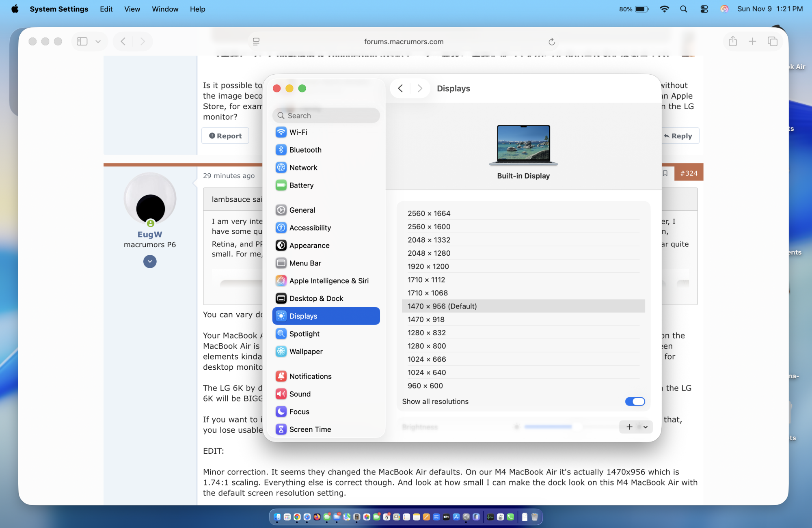Select Apple Intelligence & Siri settings

click(x=329, y=280)
